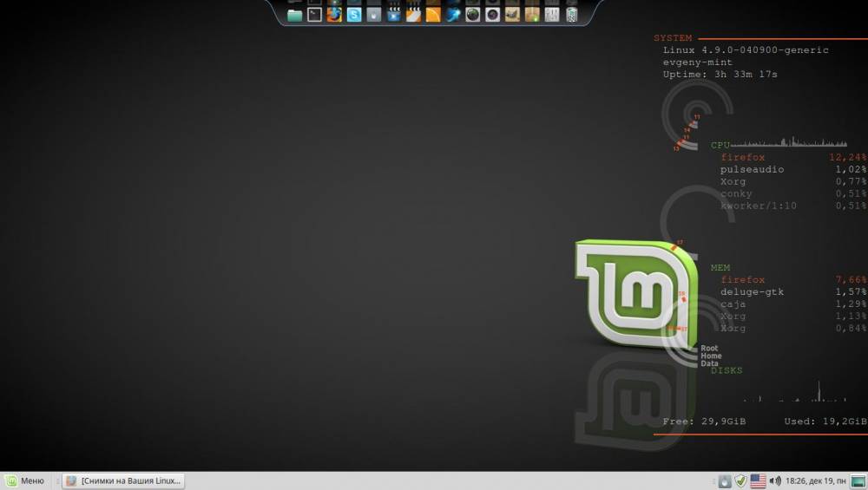
Task: Open the green radar globe dock icon
Action: pyautogui.click(x=473, y=15)
